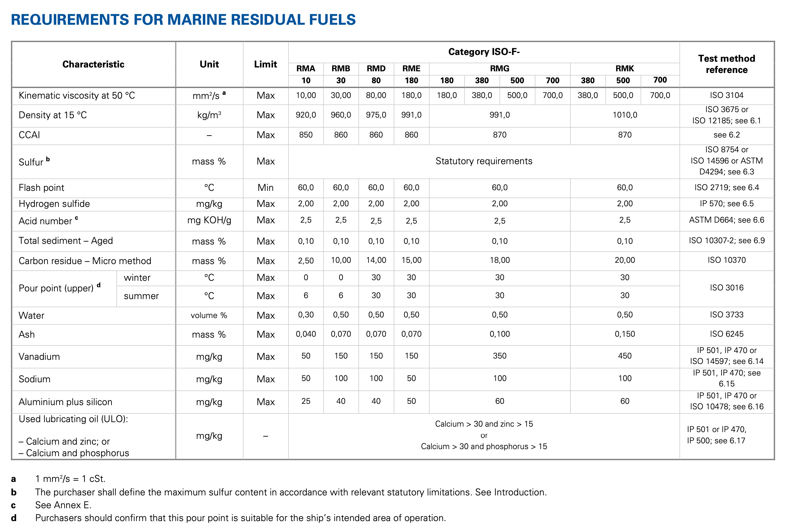Image resolution: width=789 pixels, height=532 pixels.
Task: Click the Test method reference header
Action: (x=727, y=64)
